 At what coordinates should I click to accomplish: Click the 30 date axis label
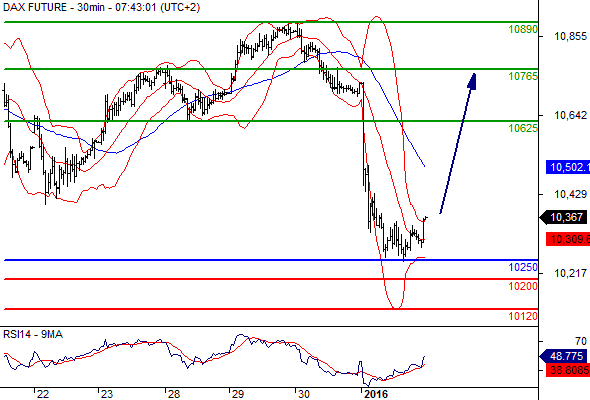(x=303, y=394)
